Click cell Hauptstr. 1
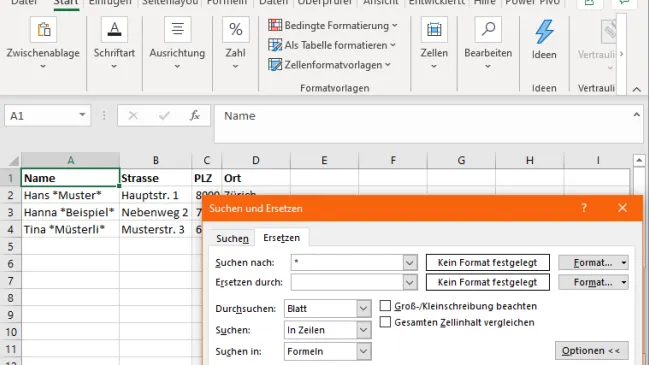The width and height of the screenshot is (649, 365). 156,195
